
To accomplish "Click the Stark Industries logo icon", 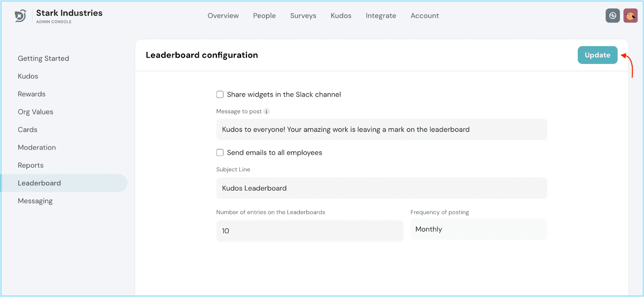I will coord(21,16).
